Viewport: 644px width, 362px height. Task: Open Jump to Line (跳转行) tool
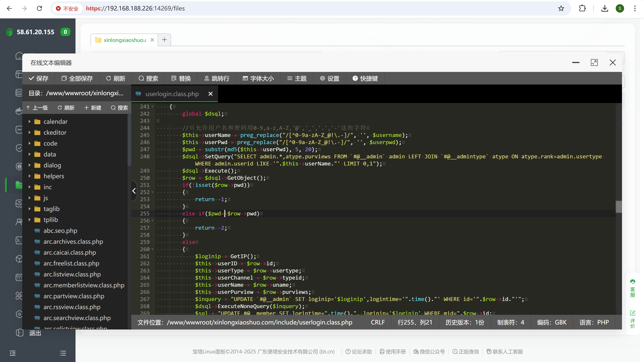[216, 78]
